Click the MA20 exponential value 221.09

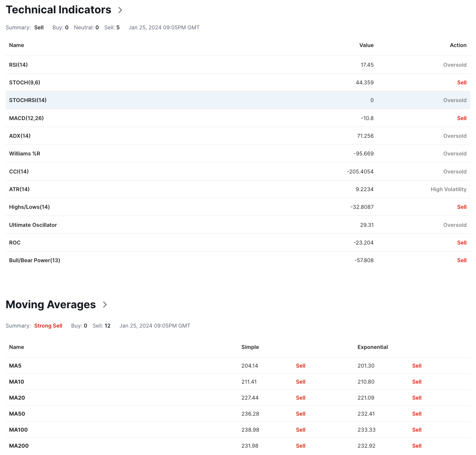366,398
